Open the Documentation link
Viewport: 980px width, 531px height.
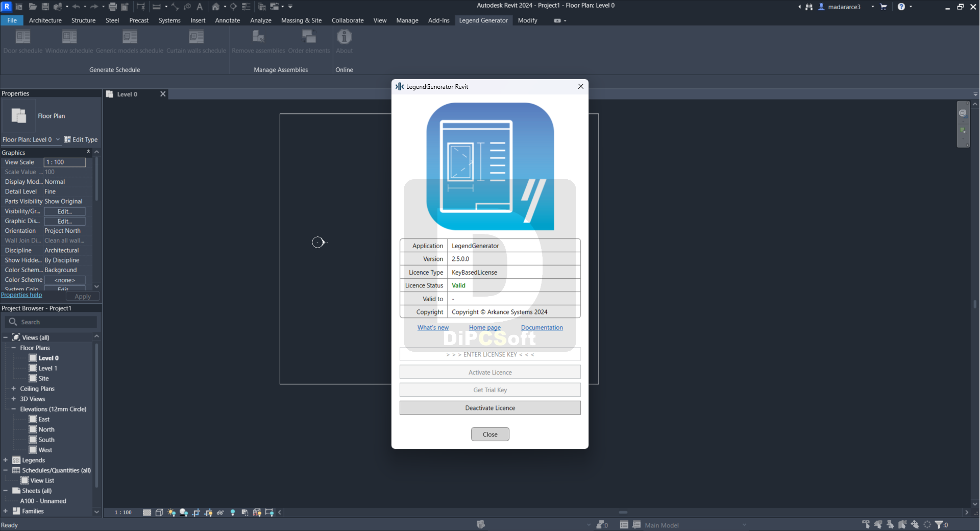[x=542, y=328]
